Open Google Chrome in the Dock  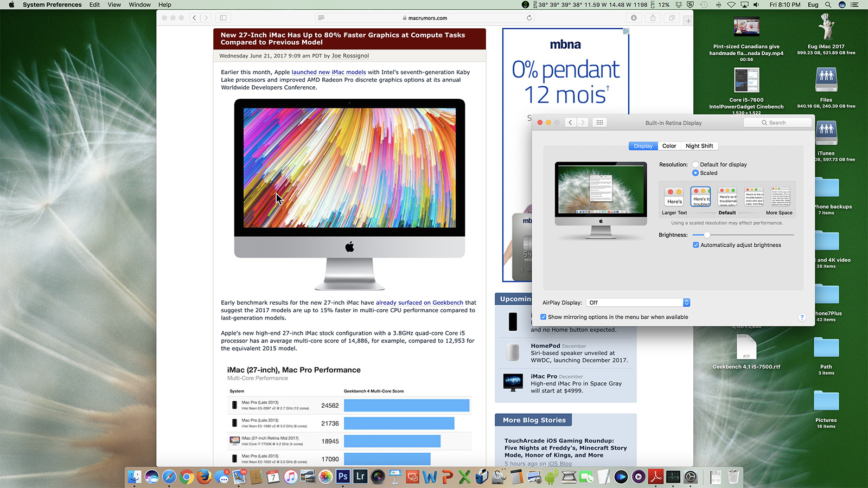coord(187,477)
